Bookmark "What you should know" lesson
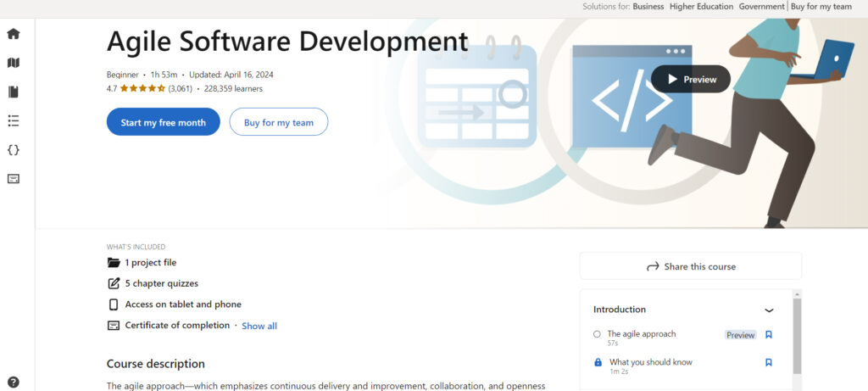The image size is (868, 391). [768, 362]
